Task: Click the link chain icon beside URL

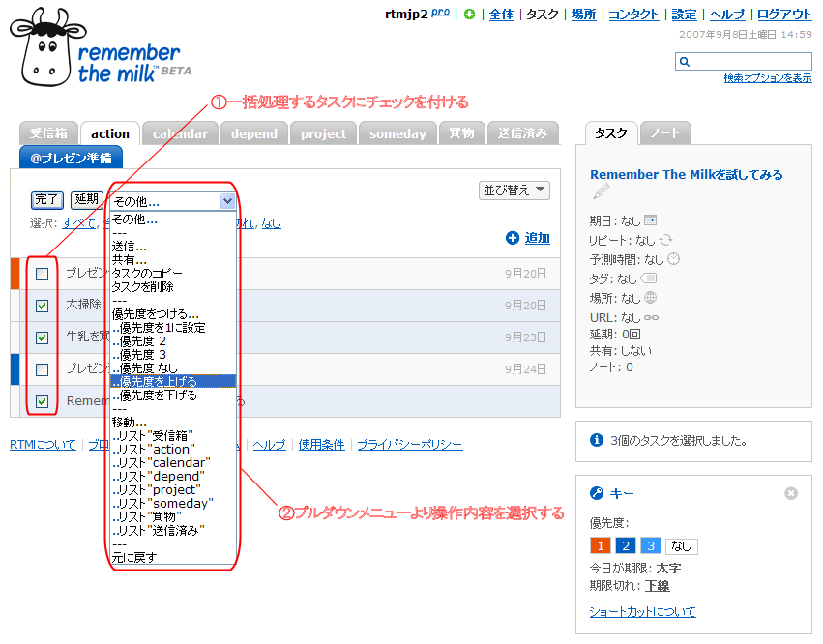Action: pyautogui.click(x=651, y=317)
